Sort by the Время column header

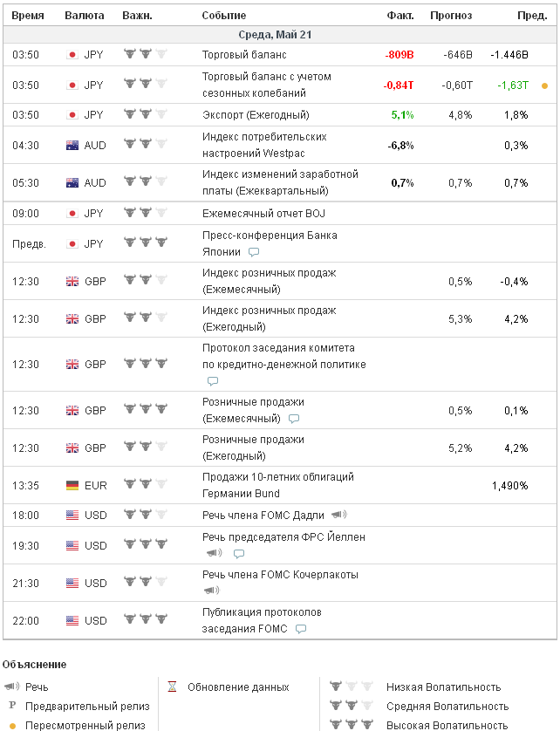click(28, 16)
